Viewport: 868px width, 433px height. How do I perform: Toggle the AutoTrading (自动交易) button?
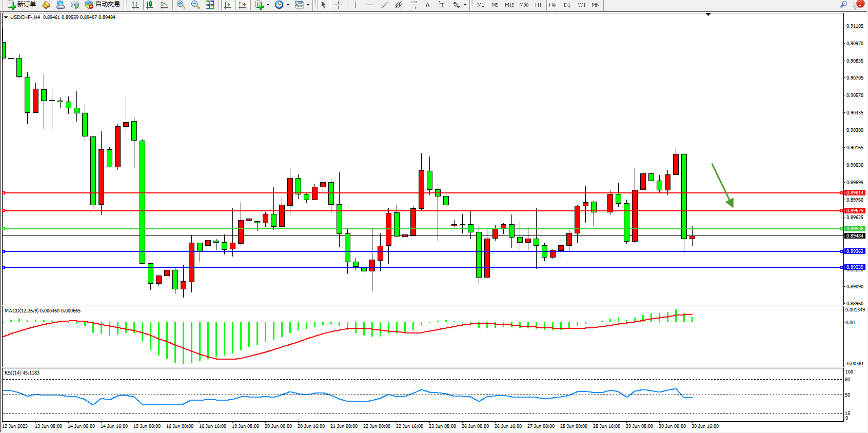pos(103,5)
